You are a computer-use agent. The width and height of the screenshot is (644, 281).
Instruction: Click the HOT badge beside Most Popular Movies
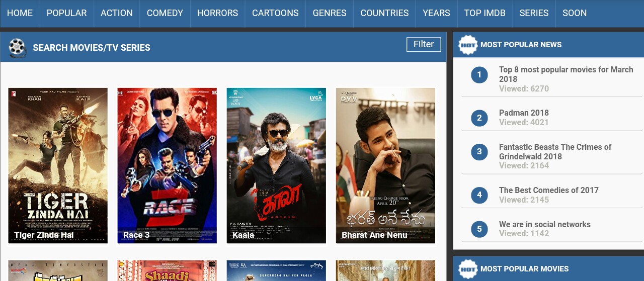(468, 269)
